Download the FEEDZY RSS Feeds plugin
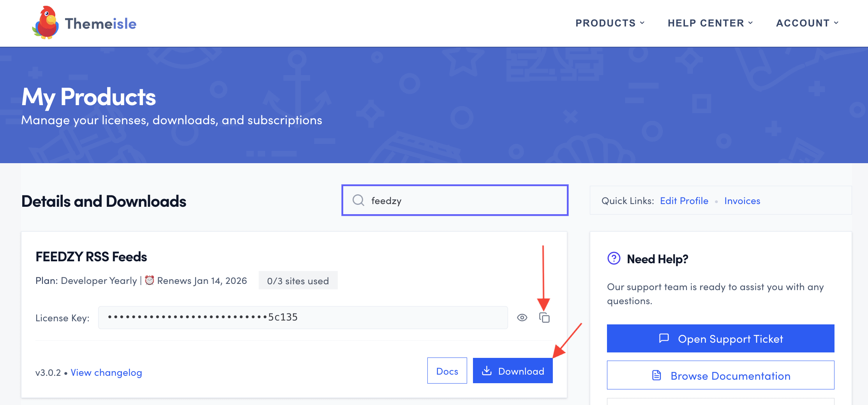868x405 pixels. (x=513, y=371)
